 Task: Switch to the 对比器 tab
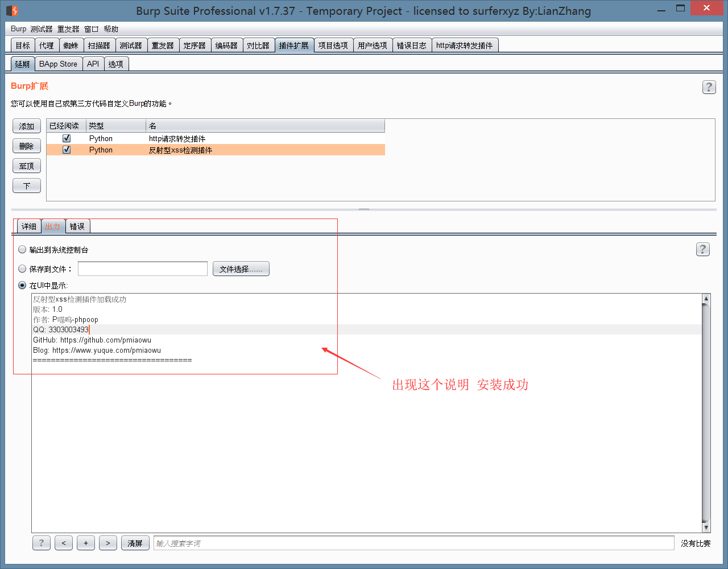(259, 46)
